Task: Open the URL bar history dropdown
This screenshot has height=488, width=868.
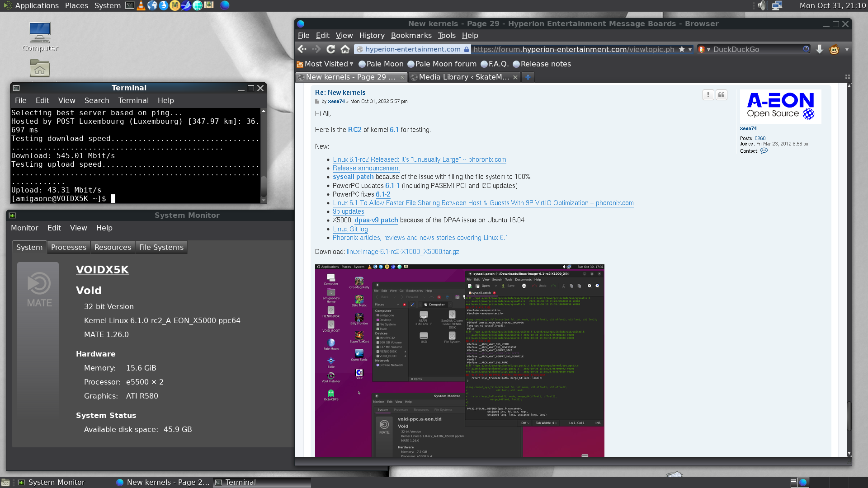Action: (690, 49)
